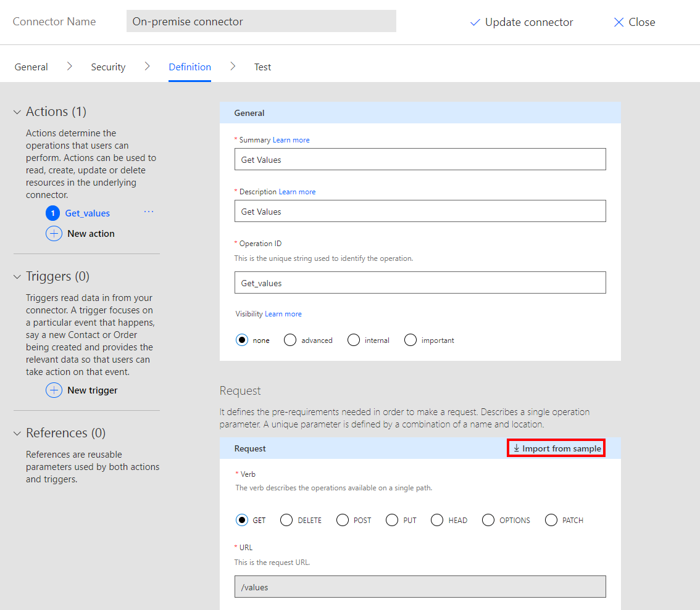The width and height of the screenshot is (700, 610).
Task: Open the Learn more link beside Summary
Action: tap(291, 140)
